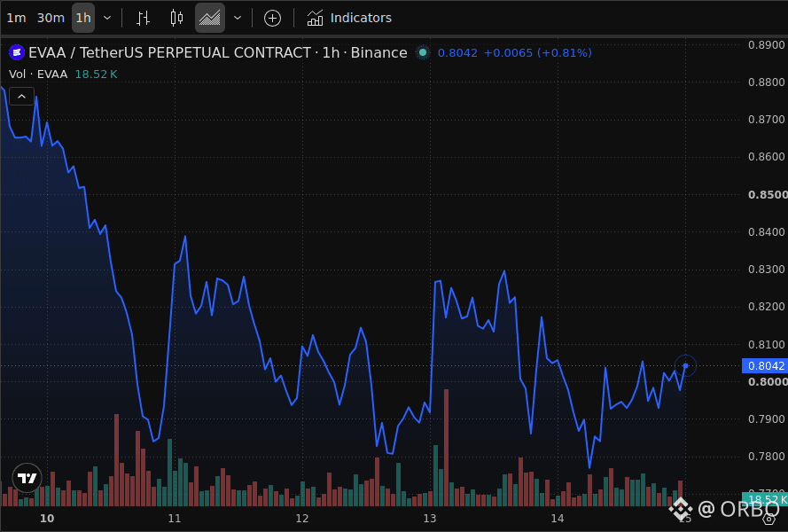Click the 0.7800 price axis label
The height and width of the screenshot is (532, 788).
click(767, 457)
